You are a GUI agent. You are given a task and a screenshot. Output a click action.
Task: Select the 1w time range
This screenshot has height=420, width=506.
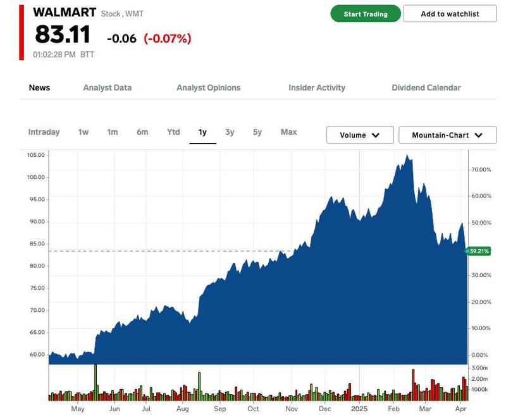coord(83,132)
